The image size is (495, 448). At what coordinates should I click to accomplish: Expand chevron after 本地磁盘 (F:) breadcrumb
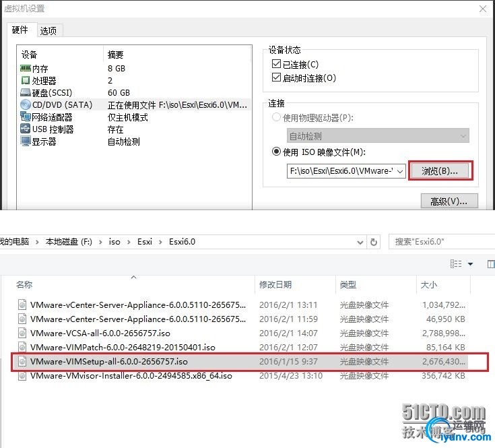(x=100, y=242)
